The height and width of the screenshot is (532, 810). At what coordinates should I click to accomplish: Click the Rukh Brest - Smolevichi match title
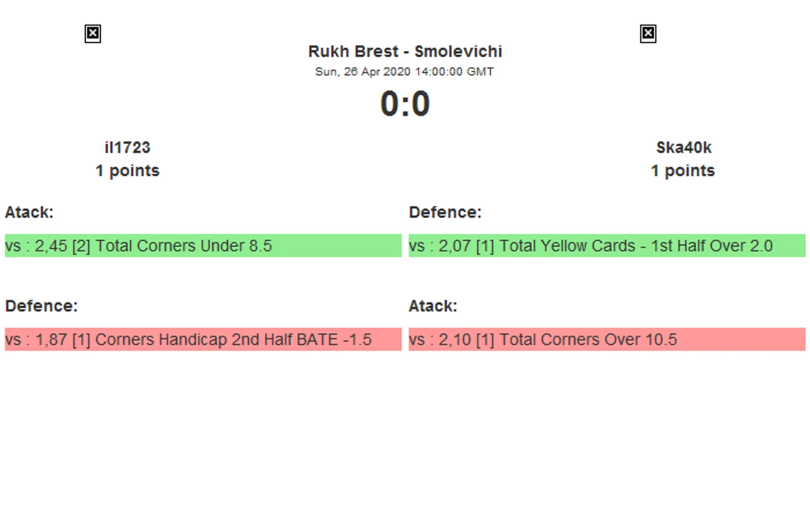(405, 52)
